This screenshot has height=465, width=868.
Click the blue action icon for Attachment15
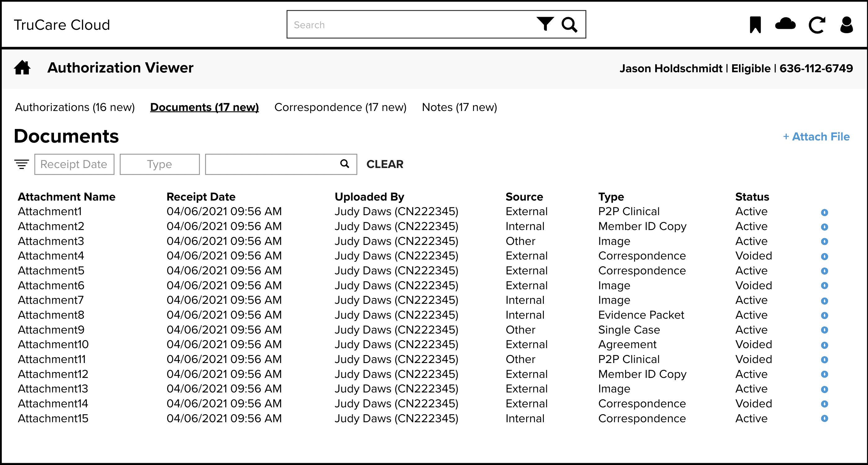click(824, 418)
